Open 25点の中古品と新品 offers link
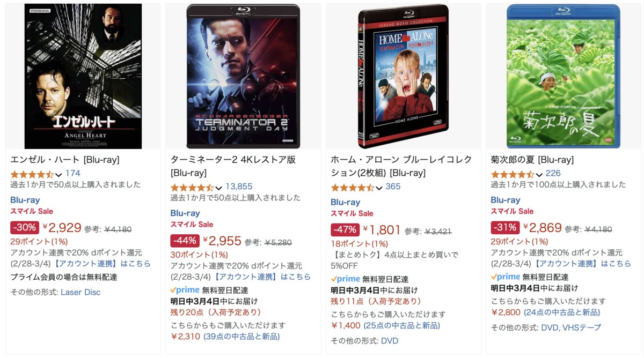This screenshot has height=358, width=644. pos(401,325)
